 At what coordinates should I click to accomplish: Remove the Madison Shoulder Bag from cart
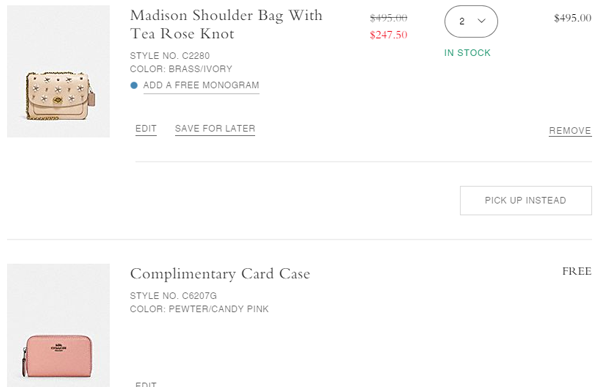click(570, 131)
